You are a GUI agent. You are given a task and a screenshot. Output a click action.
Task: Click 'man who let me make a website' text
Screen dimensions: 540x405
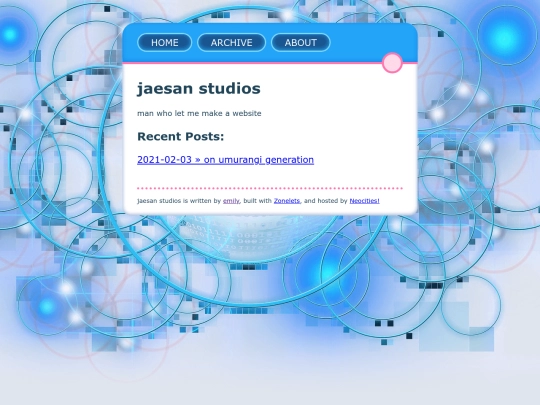[x=199, y=113]
